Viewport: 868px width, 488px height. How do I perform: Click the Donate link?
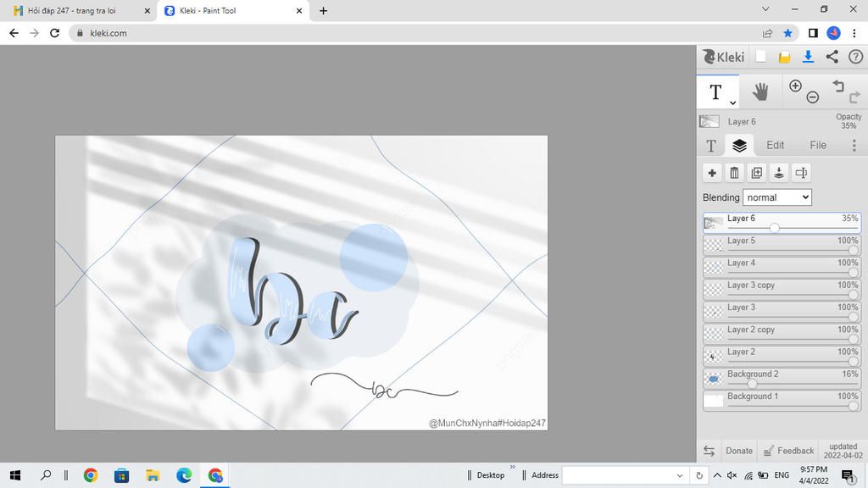pos(739,451)
